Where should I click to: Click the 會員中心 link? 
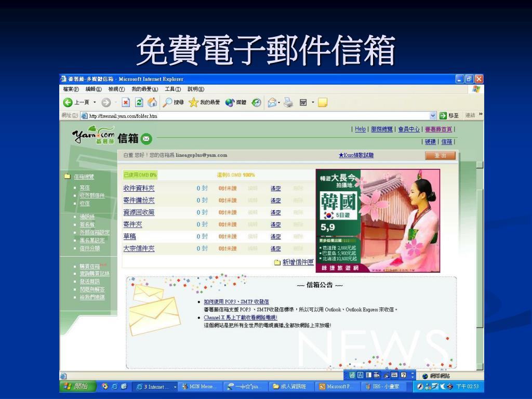[409, 129]
